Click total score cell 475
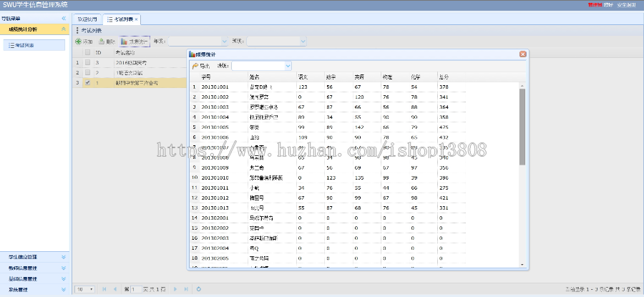 [444, 127]
